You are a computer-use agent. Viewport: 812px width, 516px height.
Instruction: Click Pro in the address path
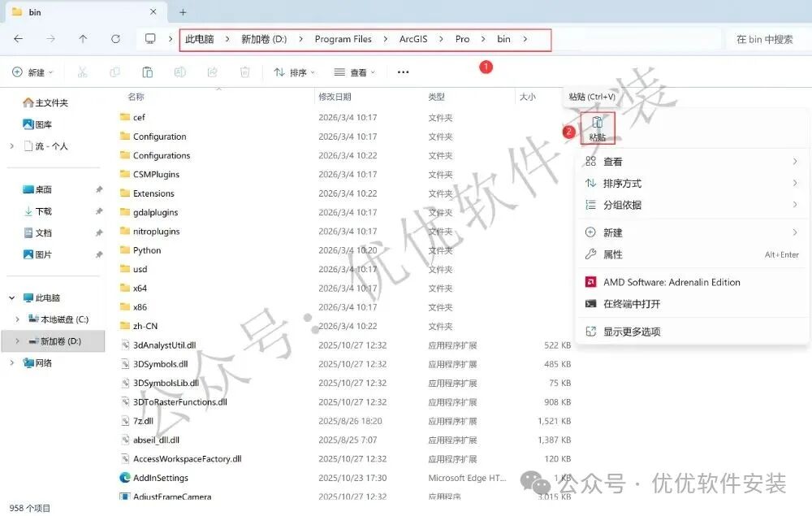click(x=463, y=39)
